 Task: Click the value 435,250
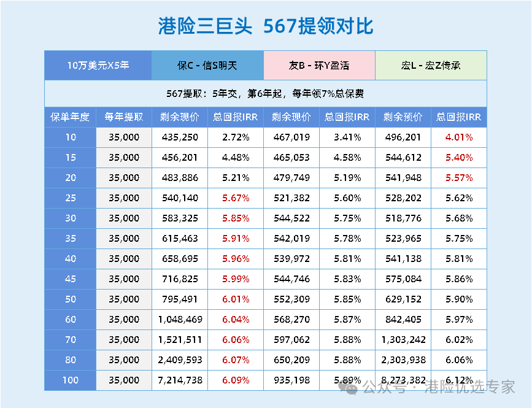180,137
